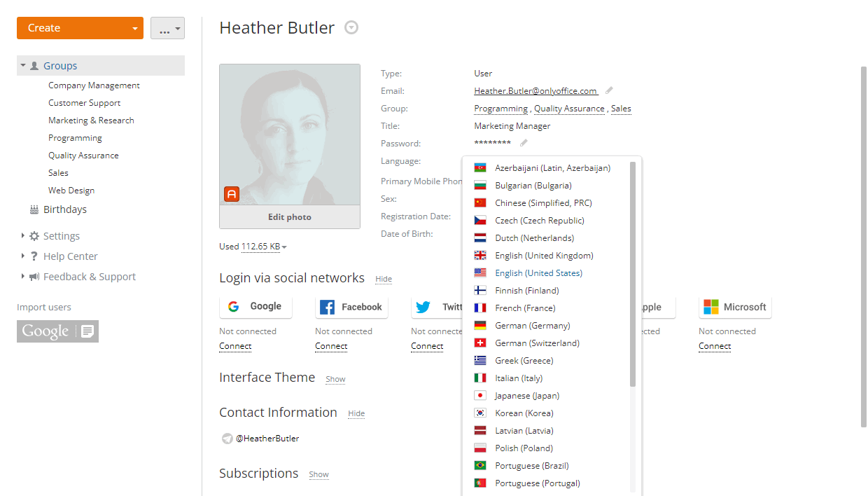Open the circle arrow menu beside Heather Butler

pyautogui.click(x=351, y=28)
